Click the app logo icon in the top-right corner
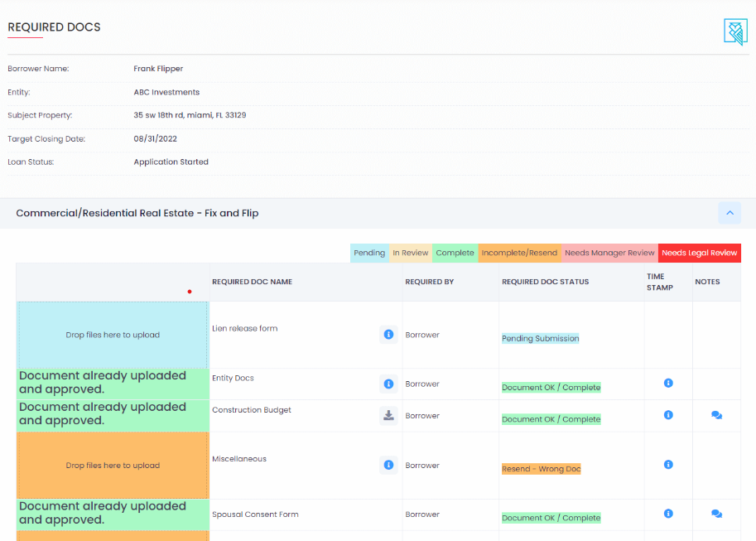This screenshot has height=541, width=756. pyautogui.click(x=735, y=32)
